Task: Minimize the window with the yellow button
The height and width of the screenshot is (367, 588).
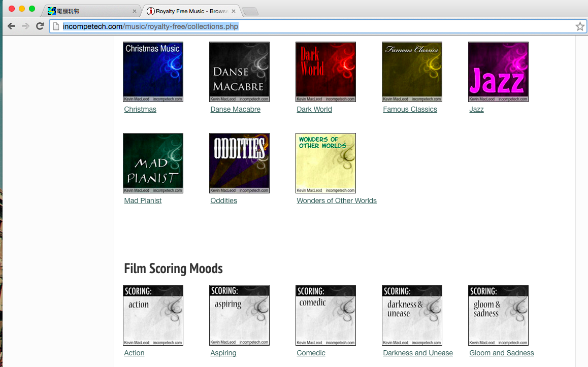Action: pos(22,9)
